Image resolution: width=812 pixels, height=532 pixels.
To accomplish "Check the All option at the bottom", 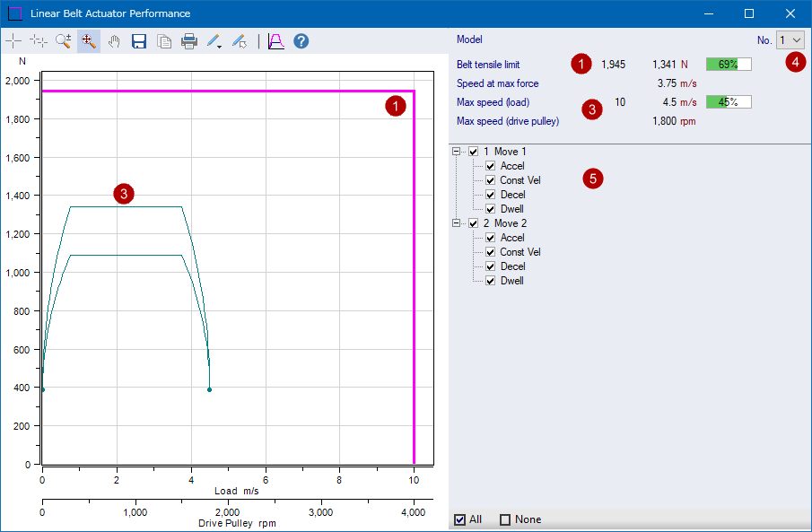I will (x=460, y=519).
